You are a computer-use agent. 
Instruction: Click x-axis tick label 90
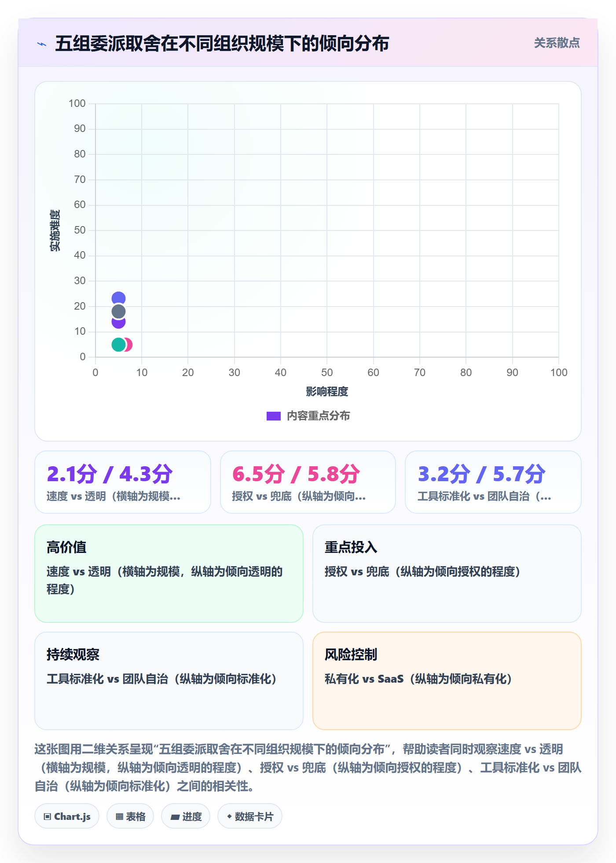coord(512,373)
